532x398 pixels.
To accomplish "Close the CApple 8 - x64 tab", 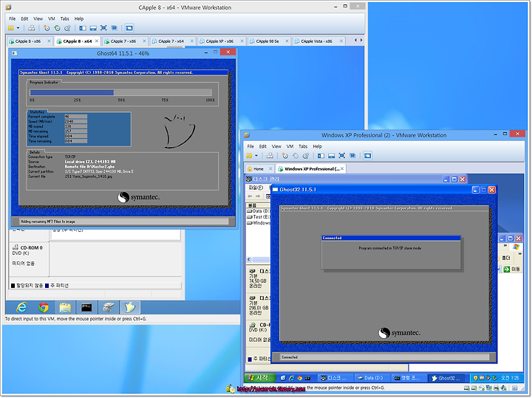I will pos(97,41).
